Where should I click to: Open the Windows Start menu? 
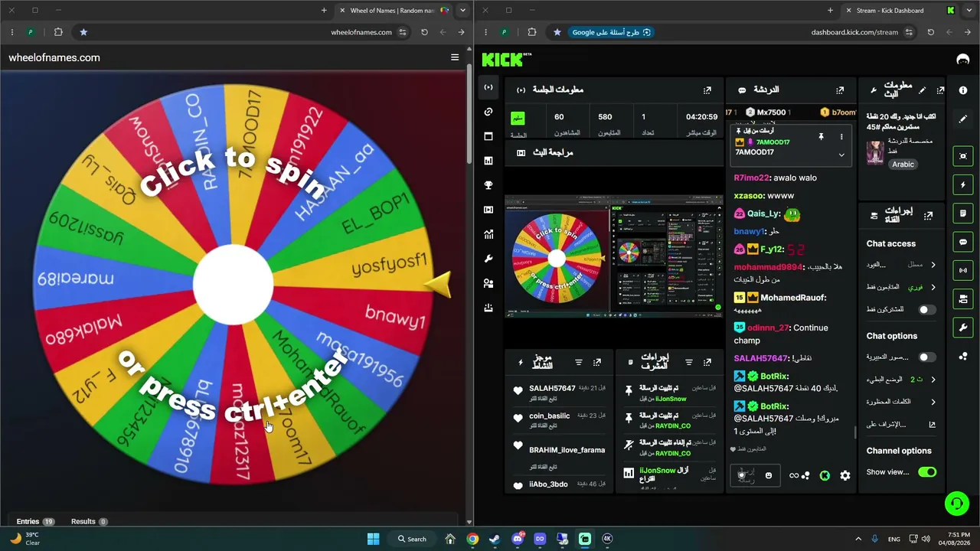pos(373,539)
